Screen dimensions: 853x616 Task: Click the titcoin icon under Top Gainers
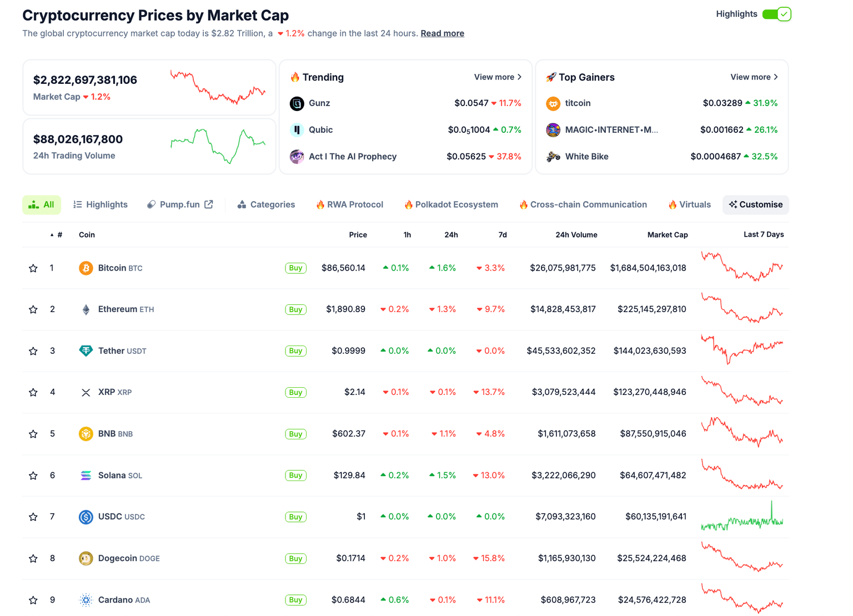point(553,103)
